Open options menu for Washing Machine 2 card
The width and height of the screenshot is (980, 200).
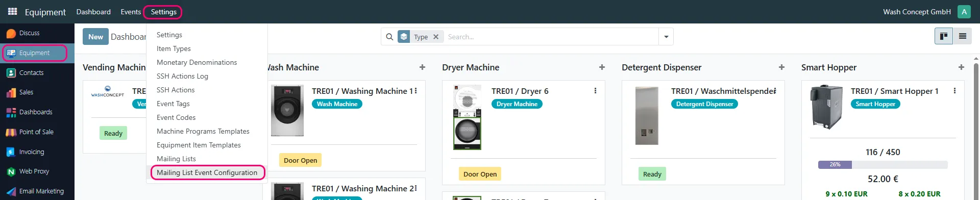(x=416, y=188)
